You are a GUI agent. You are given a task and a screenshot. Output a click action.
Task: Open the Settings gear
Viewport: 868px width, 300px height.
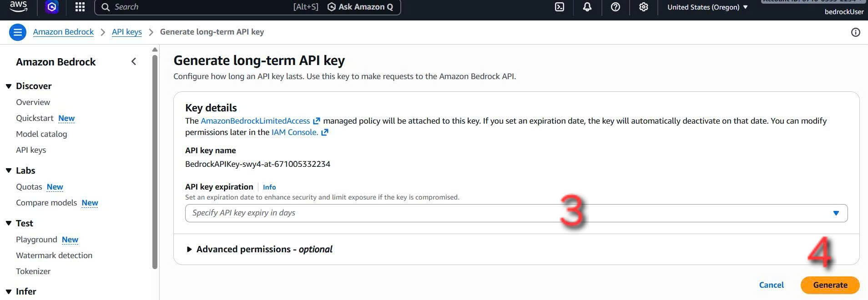point(643,7)
